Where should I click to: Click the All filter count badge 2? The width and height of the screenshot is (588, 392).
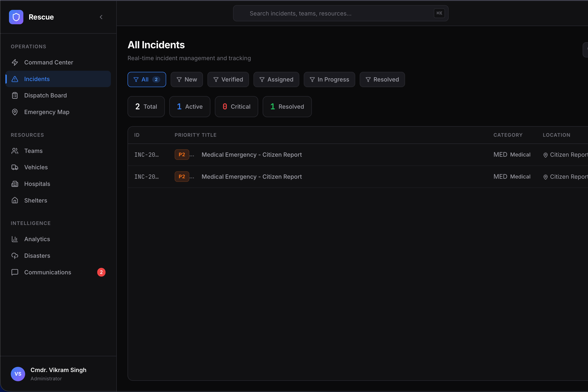(x=156, y=79)
